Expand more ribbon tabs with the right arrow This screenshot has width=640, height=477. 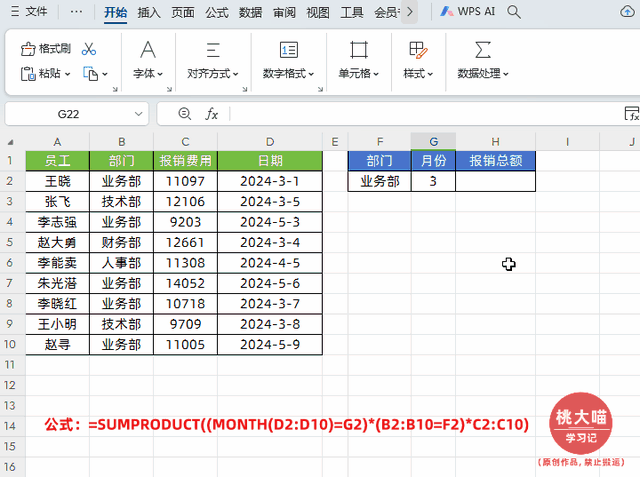(x=410, y=12)
